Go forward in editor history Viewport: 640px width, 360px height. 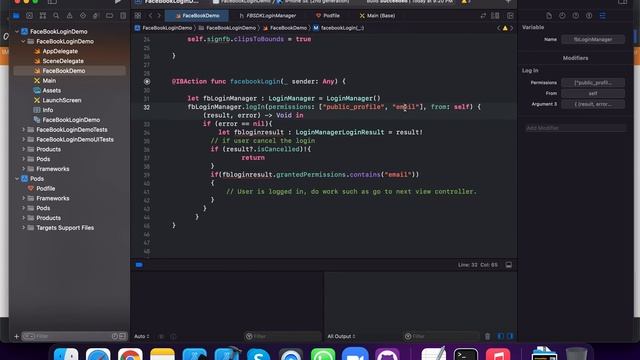pos(159,16)
